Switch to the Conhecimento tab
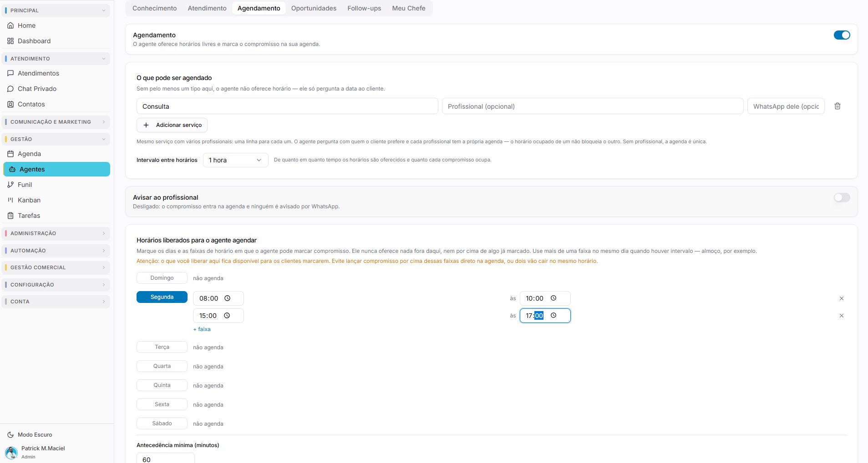The height and width of the screenshot is (463, 868). coord(154,8)
